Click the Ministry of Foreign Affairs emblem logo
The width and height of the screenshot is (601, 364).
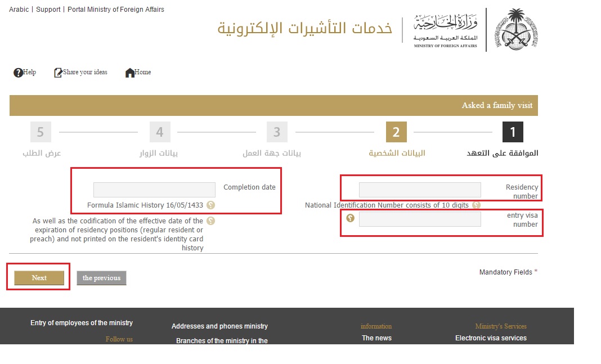click(517, 29)
